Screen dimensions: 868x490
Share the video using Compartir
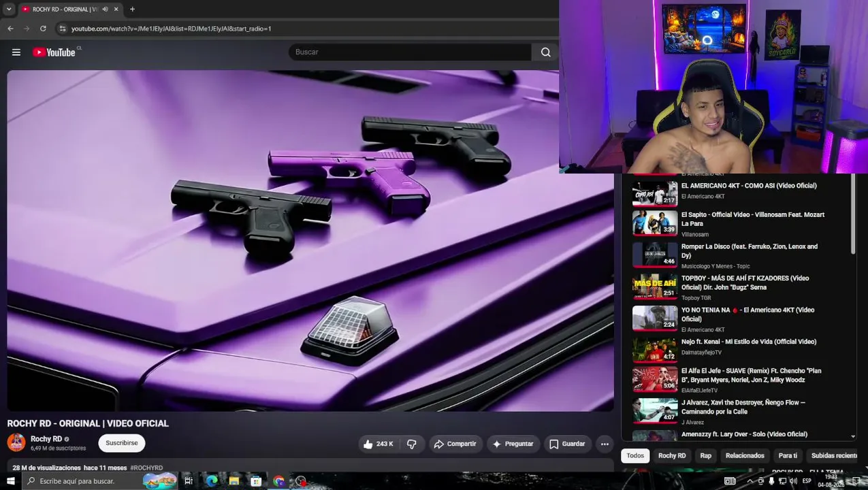pyautogui.click(x=455, y=444)
